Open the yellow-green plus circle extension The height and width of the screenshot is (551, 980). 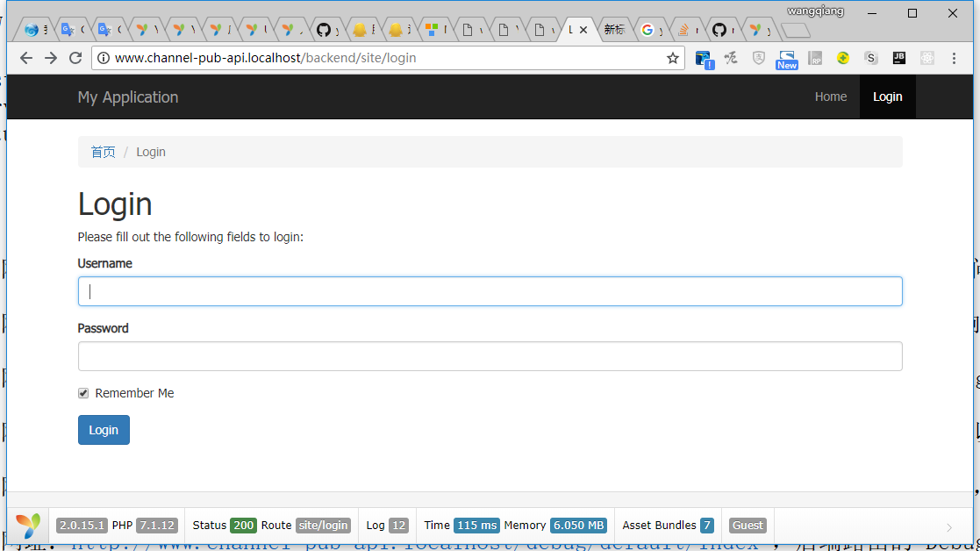coord(843,58)
